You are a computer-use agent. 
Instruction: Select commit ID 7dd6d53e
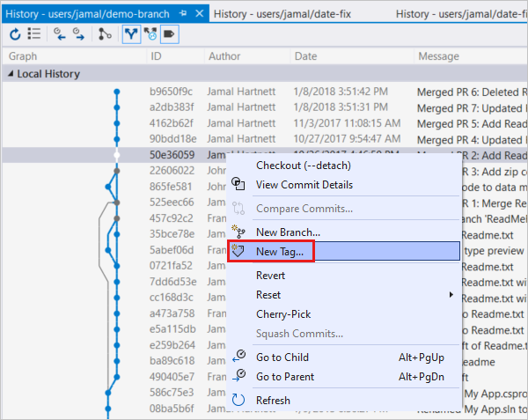[x=173, y=281]
